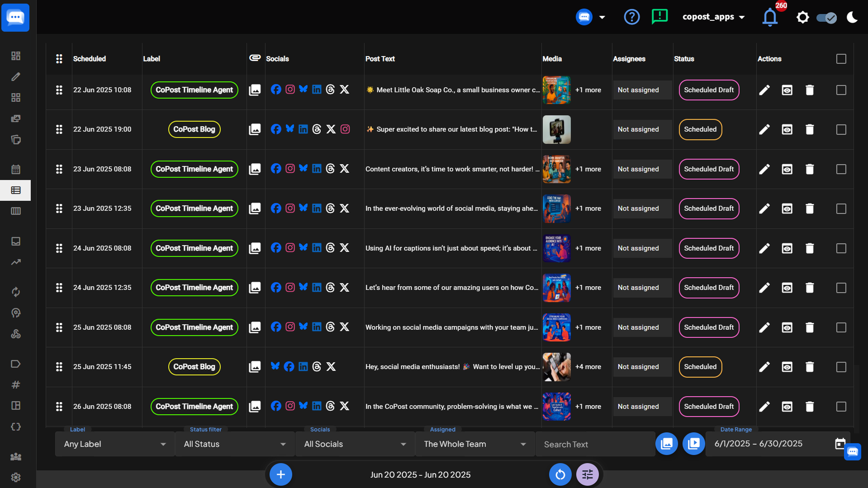Open the column board view in sidebar

click(x=16, y=211)
